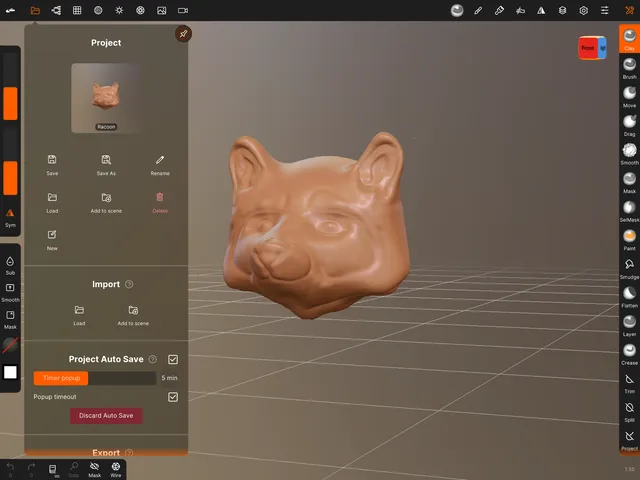Open the Lighting sun icon in top bar
This screenshot has height=480, width=640.
[119, 11]
